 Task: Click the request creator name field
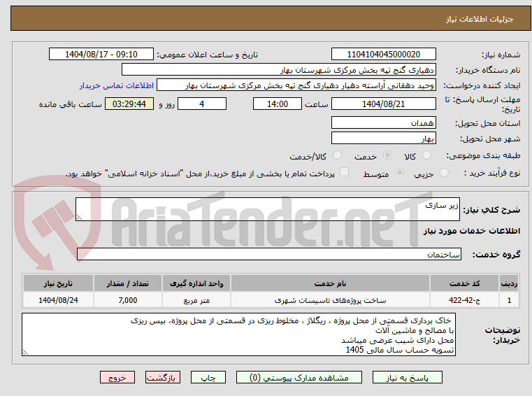coord(296,85)
